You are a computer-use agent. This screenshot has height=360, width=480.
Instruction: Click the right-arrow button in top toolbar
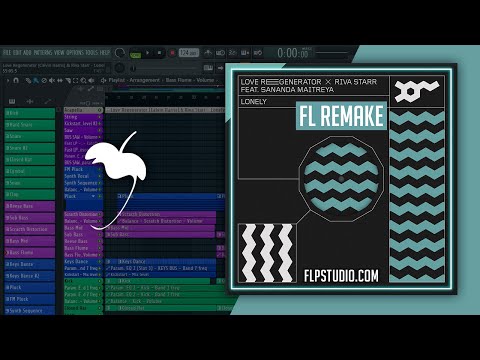tap(220, 68)
